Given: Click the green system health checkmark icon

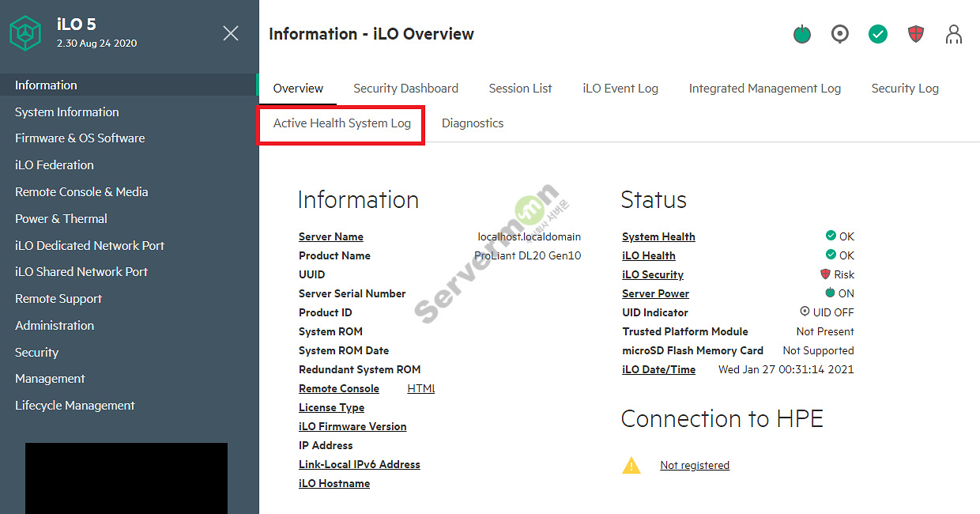Looking at the screenshot, I should pyautogui.click(x=878, y=34).
